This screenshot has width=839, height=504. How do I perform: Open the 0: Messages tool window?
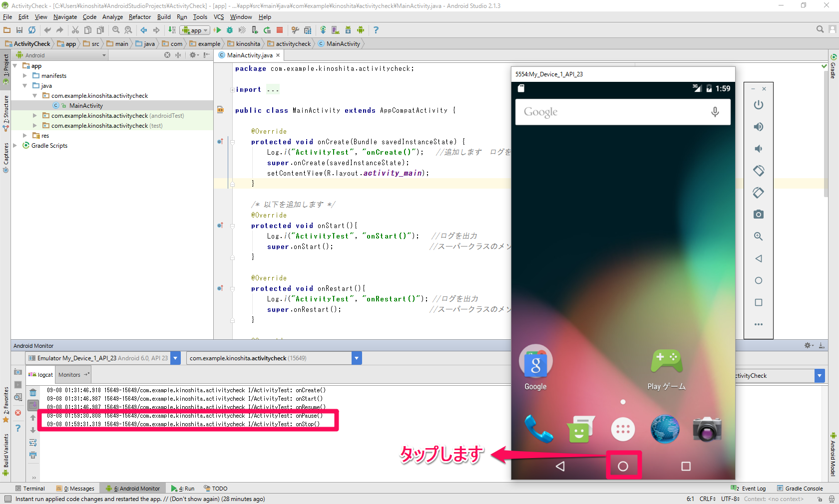click(75, 489)
